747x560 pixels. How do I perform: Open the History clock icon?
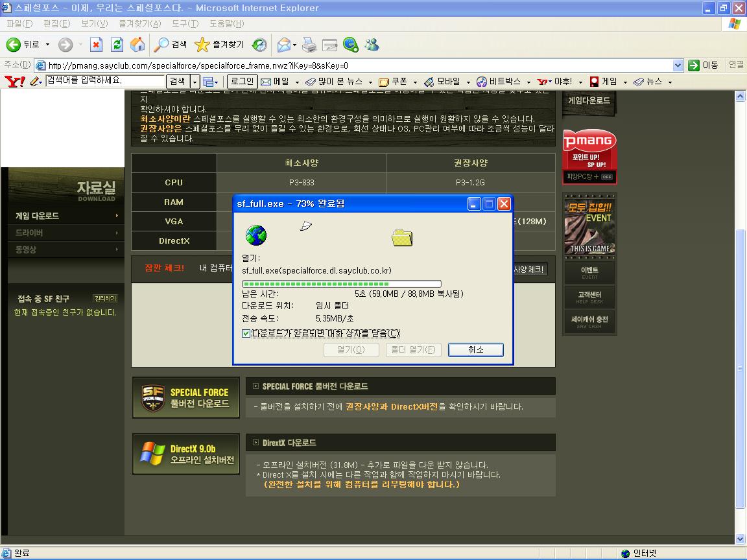tap(259, 45)
